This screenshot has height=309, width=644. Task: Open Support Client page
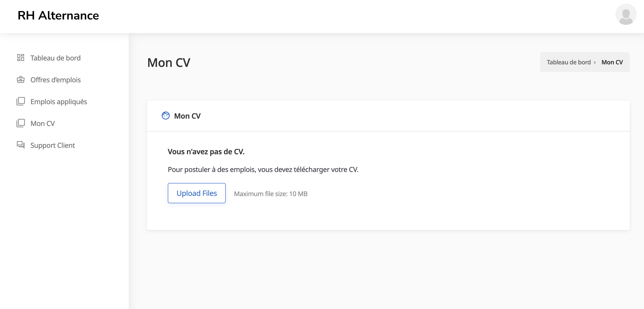click(52, 145)
